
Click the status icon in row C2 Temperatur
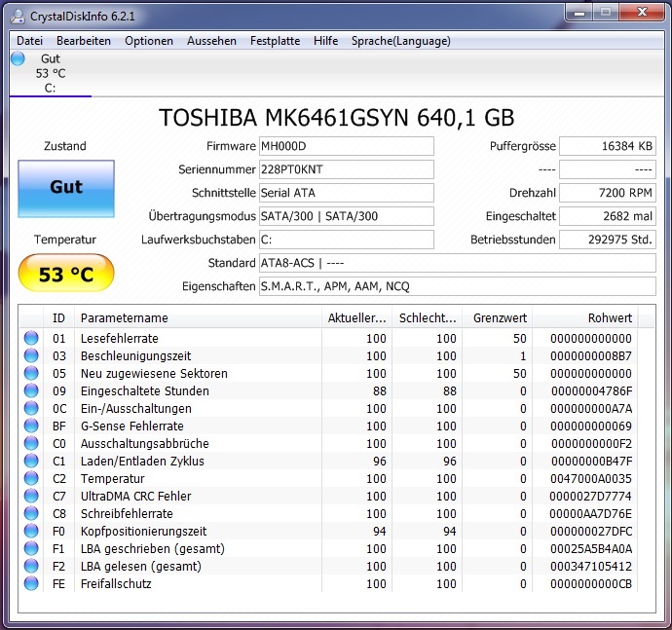[31, 478]
